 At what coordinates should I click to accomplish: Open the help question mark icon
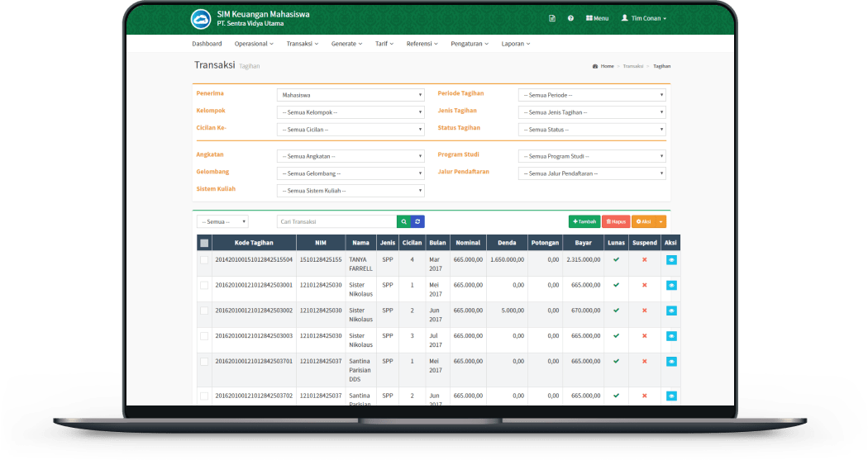[570, 18]
